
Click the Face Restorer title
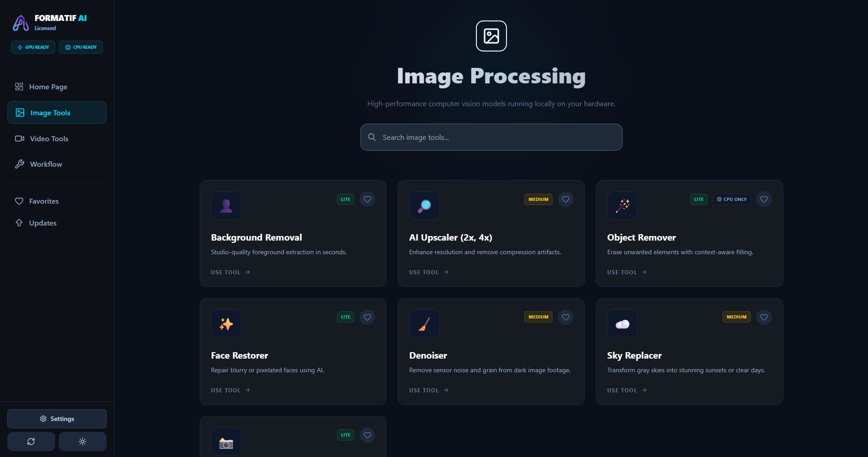click(239, 355)
